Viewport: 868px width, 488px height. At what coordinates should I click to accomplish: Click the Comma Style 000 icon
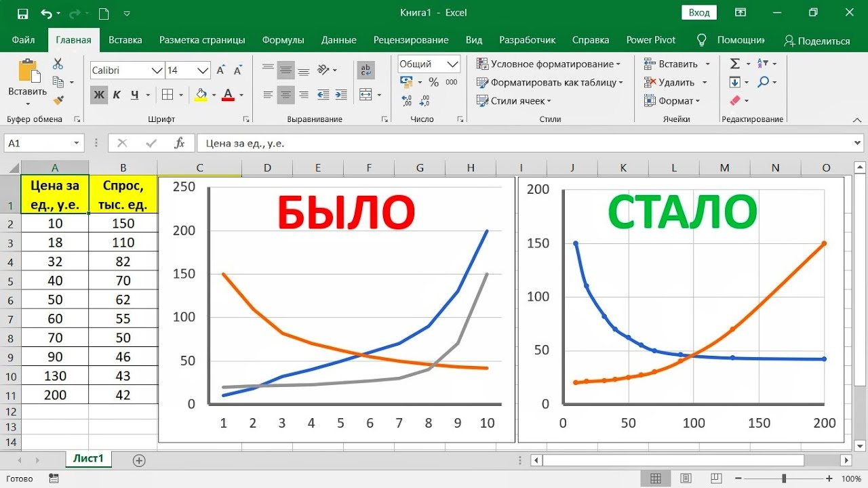pos(452,82)
